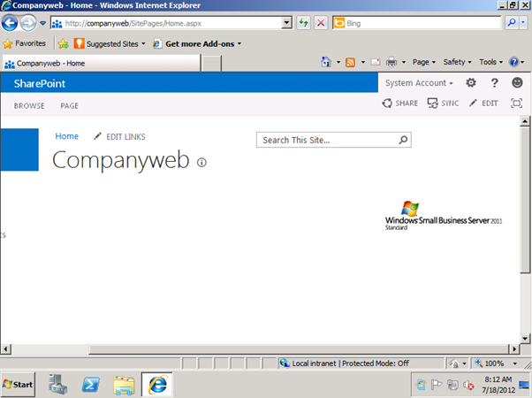Expand the Home page options arrow
This screenshot has height=398, width=532.
(338, 62)
